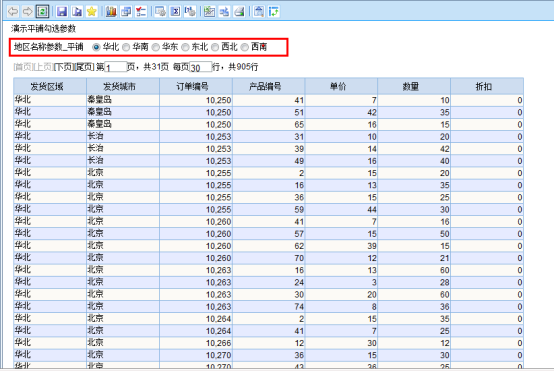The width and height of the screenshot is (554, 371).
Task: Click product number 49 cell
Action: click(x=269, y=161)
